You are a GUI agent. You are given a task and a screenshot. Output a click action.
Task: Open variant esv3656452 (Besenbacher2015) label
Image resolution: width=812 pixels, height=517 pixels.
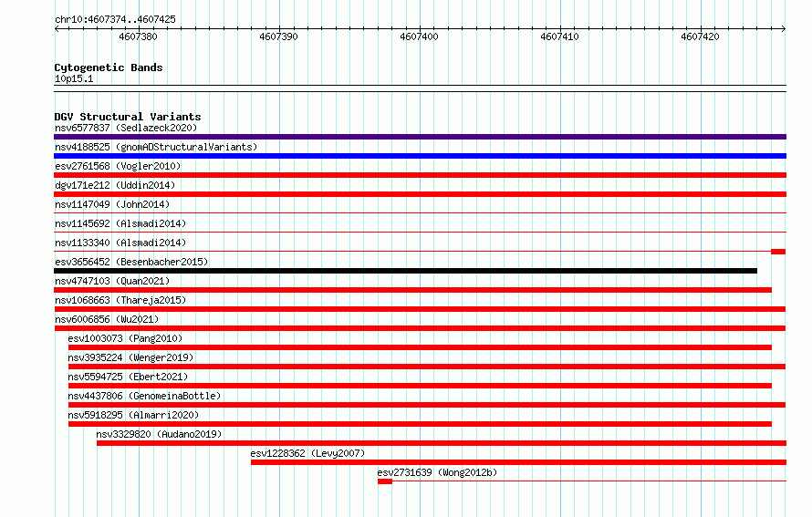click(131, 262)
